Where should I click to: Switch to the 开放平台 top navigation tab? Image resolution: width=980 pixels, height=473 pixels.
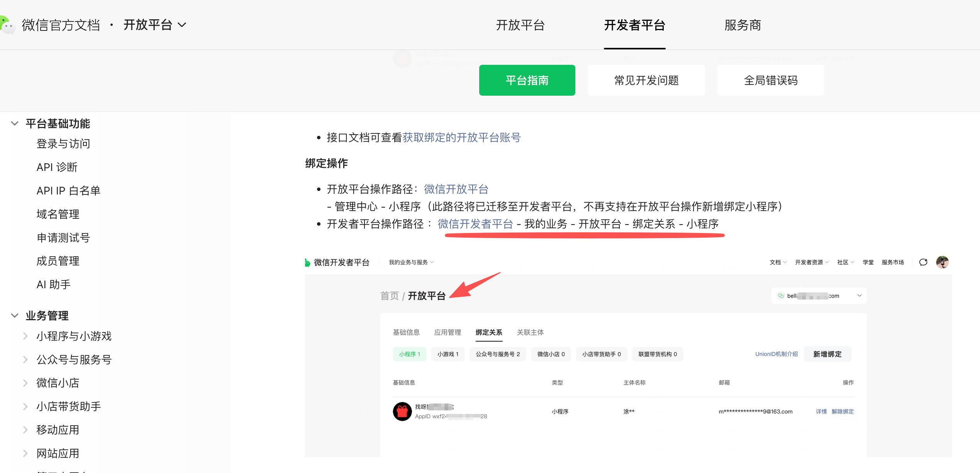click(x=520, y=25)
